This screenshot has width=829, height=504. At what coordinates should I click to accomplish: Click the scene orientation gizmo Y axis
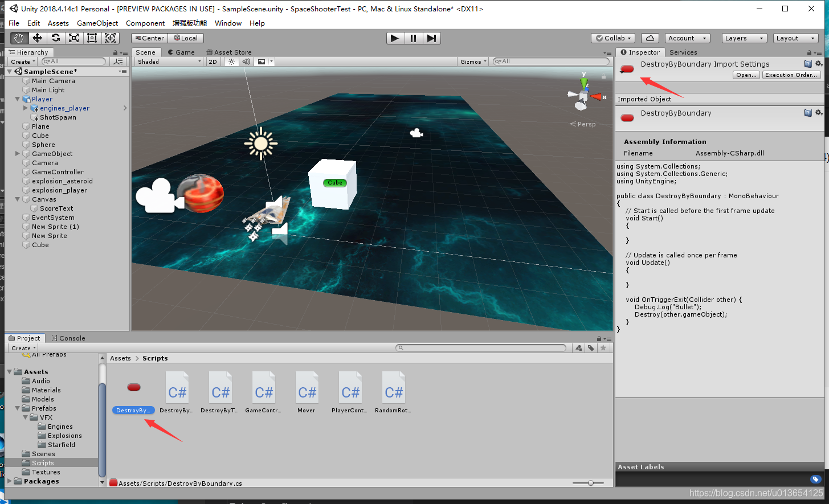tap(584, 83)
